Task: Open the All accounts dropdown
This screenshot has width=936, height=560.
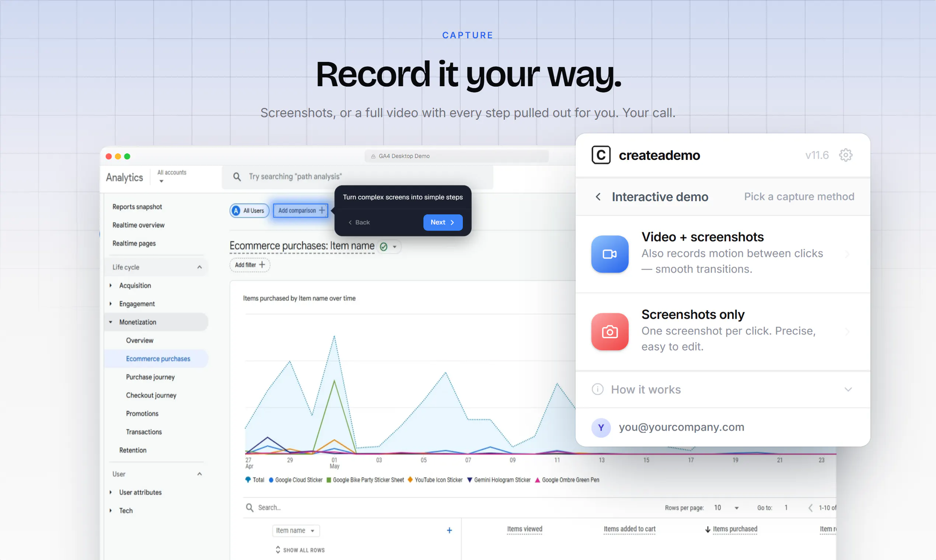Action: point(172,176)
